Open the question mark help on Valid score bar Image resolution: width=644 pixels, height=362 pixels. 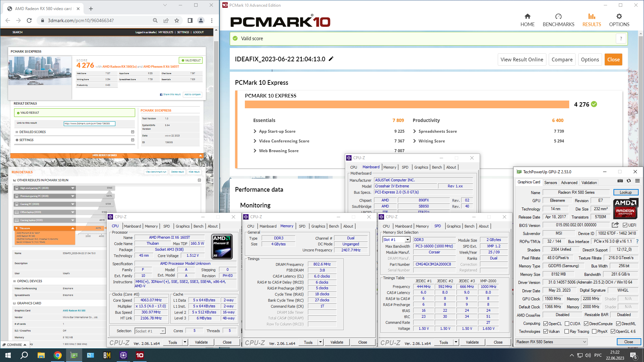tap(621, 39)
